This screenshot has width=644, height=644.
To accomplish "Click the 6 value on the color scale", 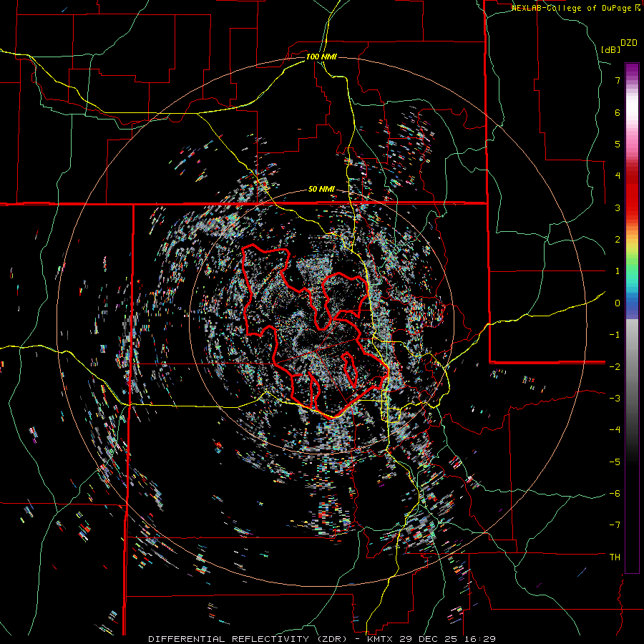I will coord(618,112).
